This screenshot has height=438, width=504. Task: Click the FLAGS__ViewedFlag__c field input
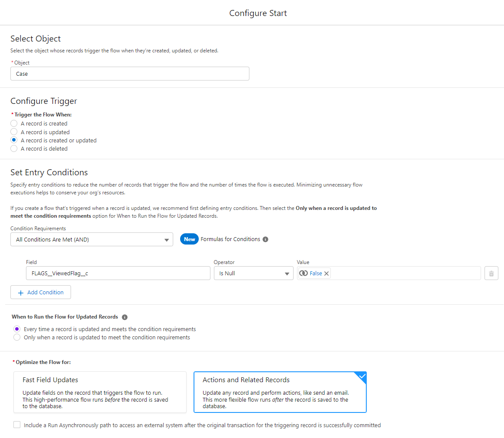118,274
